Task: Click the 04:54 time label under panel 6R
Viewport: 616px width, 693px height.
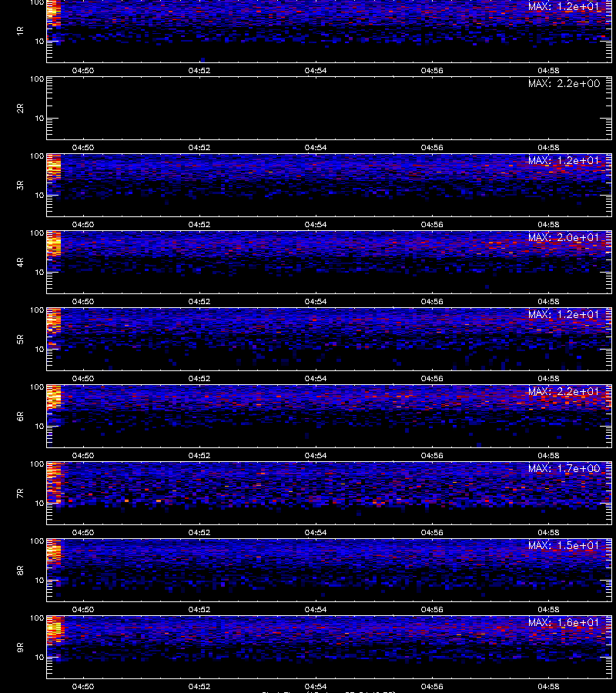Action: click(316, 455)
